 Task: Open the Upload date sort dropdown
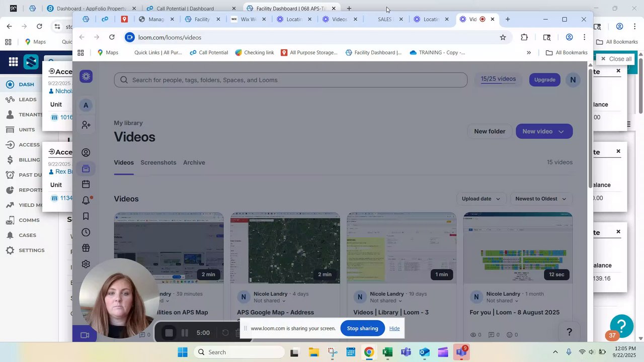[x=481, y=199]
